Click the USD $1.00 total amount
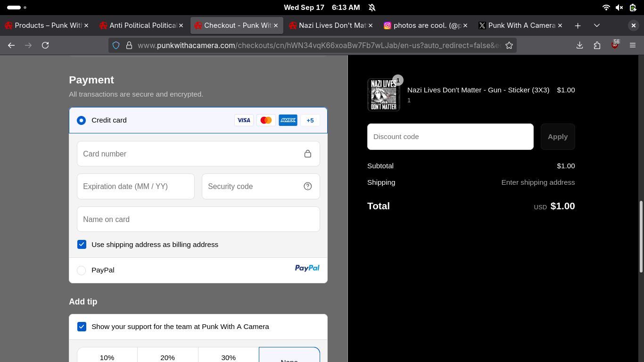 pyautogui.click(x=554, y=206)
